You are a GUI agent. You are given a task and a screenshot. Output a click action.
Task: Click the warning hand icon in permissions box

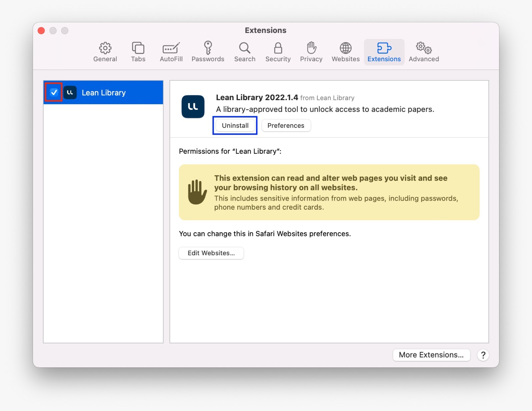point(197,192)
